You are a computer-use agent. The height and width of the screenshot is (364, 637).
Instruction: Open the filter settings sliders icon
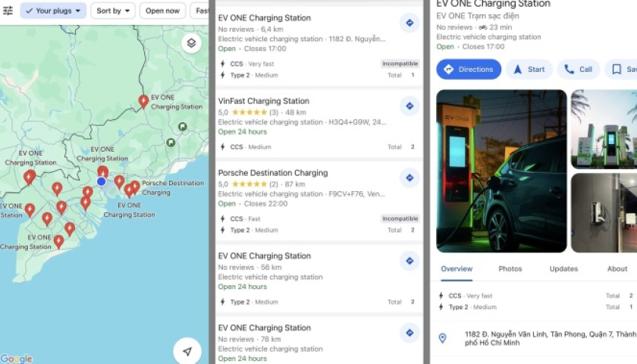(x=8, y=11)
